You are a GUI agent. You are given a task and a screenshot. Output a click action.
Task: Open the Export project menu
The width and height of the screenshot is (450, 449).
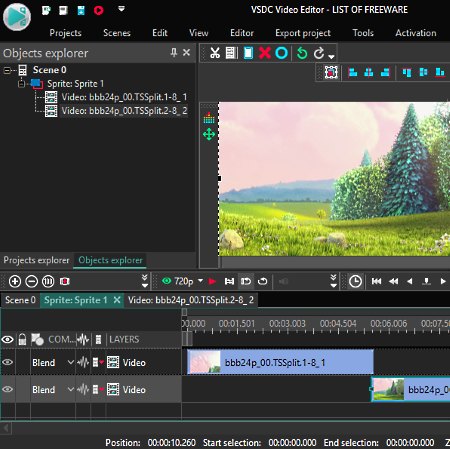coord(303,33)
